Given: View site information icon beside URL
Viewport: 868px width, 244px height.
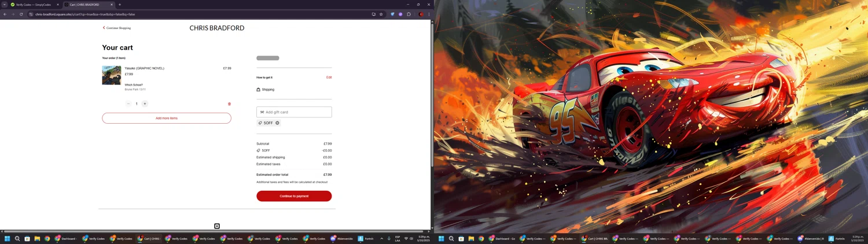Looking at the screenshot, I should point(31,14).
